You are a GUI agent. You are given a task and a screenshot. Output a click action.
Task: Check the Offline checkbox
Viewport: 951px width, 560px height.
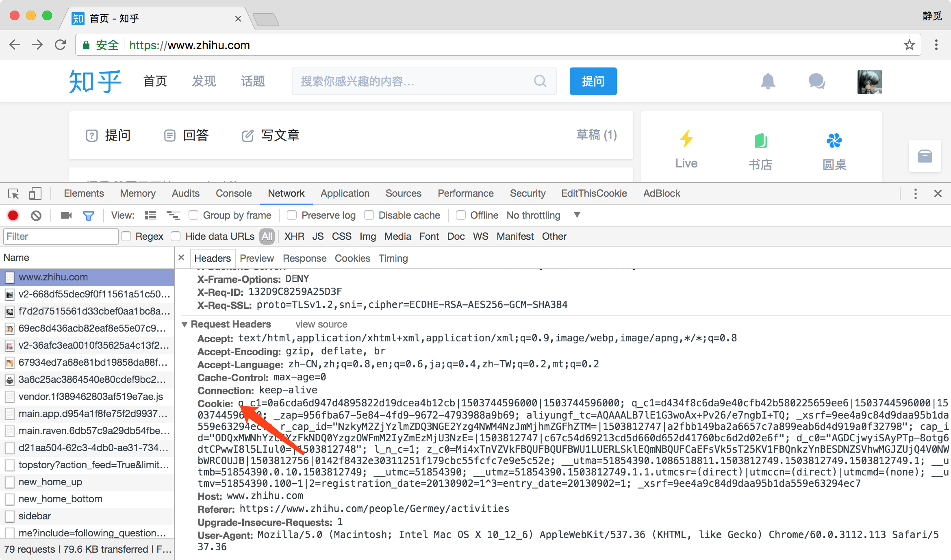461,215
